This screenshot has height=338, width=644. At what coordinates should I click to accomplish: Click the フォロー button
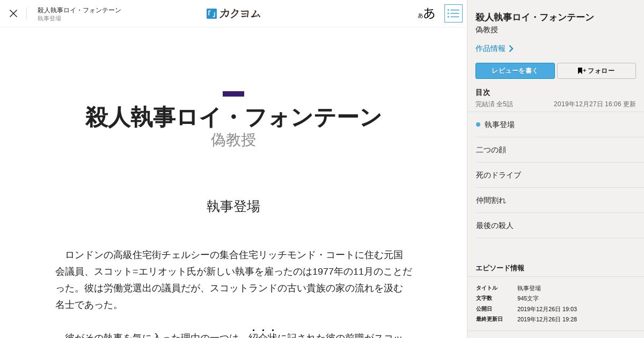point(596,71)
